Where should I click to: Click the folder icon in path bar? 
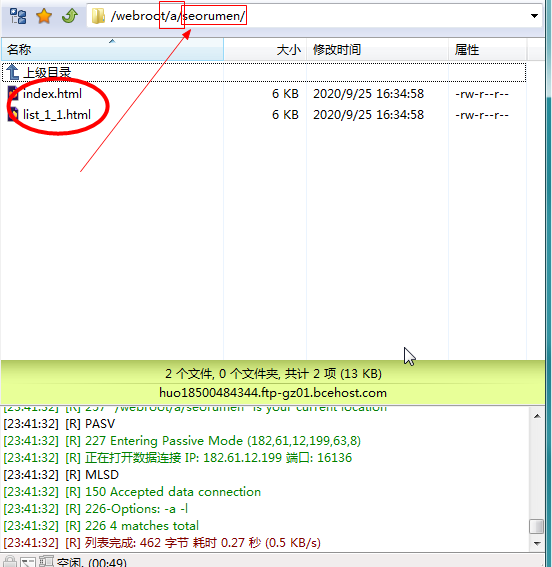click(98, 16)
